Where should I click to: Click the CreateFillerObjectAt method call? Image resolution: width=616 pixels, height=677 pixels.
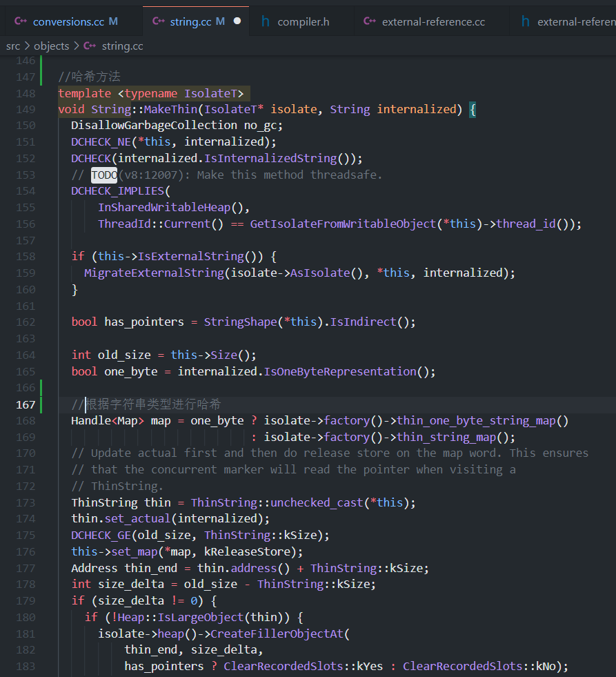coord(277,634)
